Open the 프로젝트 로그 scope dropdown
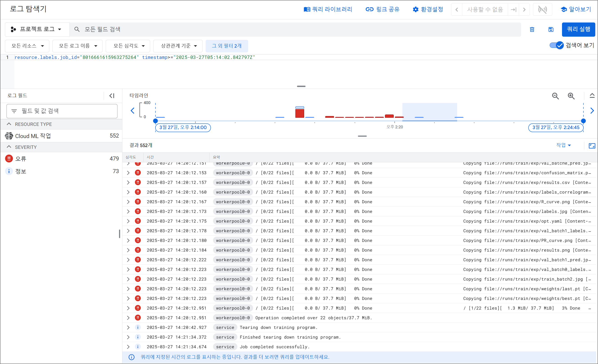The image size is (598, 364). point(37,29)
